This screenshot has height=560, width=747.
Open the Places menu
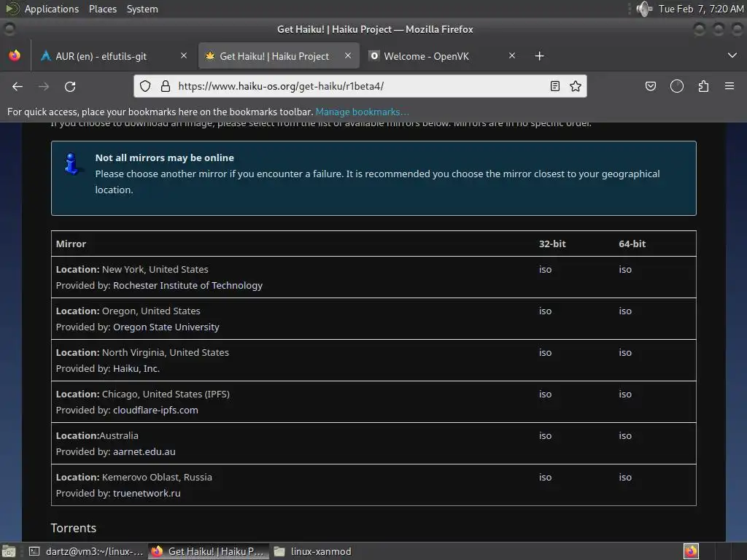tap(103, 9)
